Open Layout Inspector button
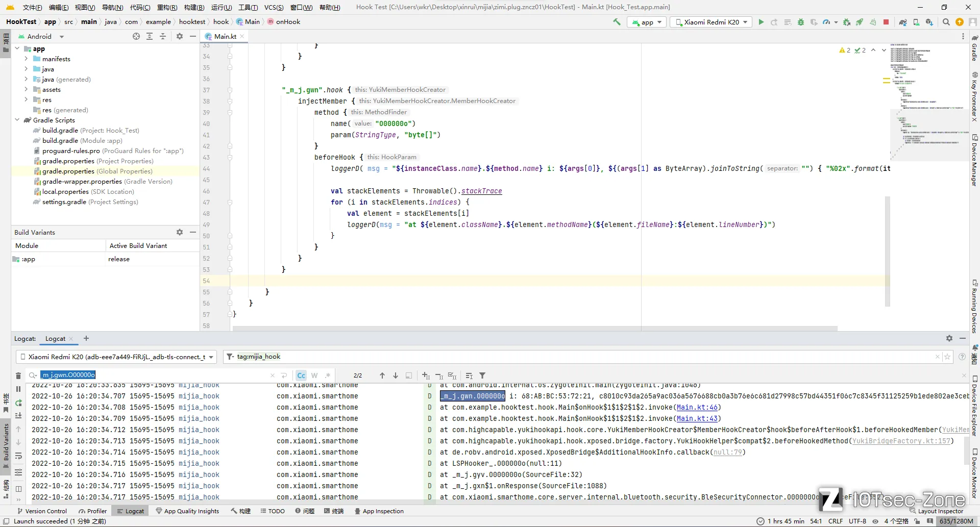This screenshot has width=980, height=527. [936, 511]
